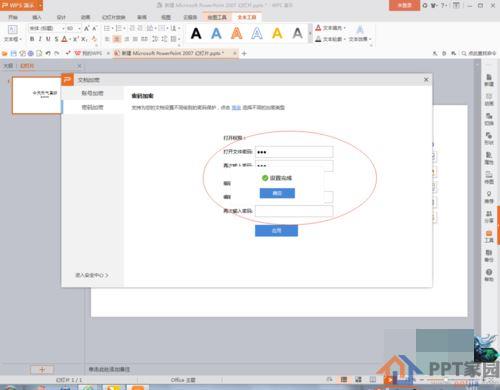The width and height of the screenshot is (500, 390).
Task: Add a new document tab with plus icon
Action: [244, 53]
